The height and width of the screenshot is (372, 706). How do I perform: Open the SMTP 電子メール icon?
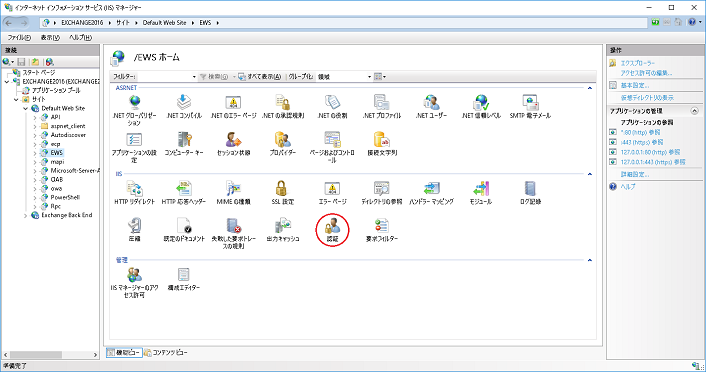click(x=530, y=106)
